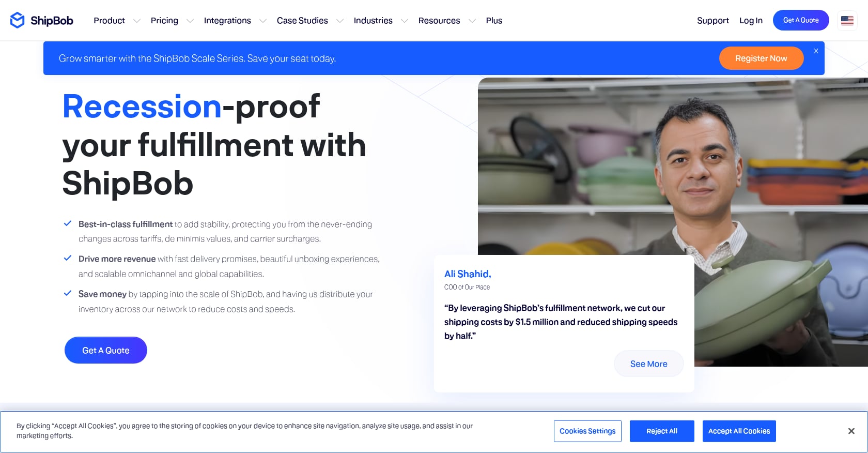
Task: Open the Resources nav item
Action: 439,21
